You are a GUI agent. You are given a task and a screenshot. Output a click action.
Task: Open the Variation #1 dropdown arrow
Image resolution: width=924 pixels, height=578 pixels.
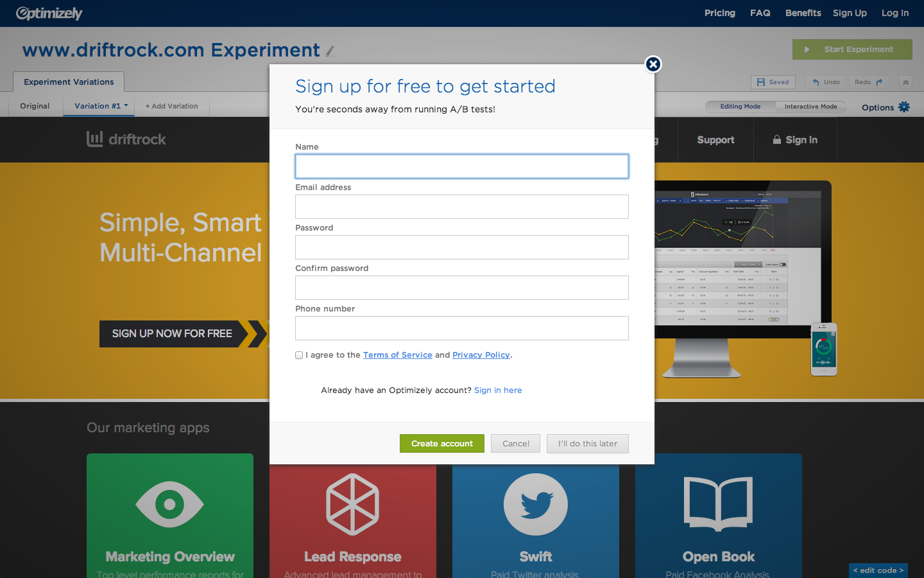pos(126,105)
